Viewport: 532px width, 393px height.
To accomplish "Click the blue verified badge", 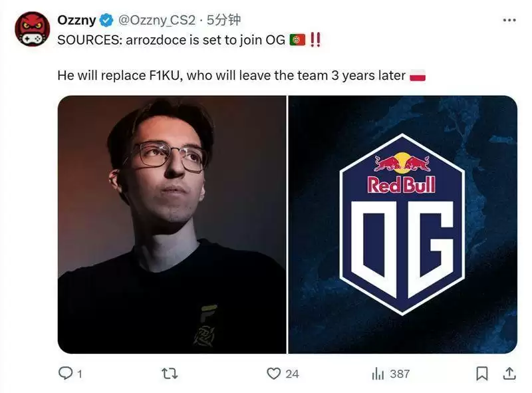I will point(106,21).
